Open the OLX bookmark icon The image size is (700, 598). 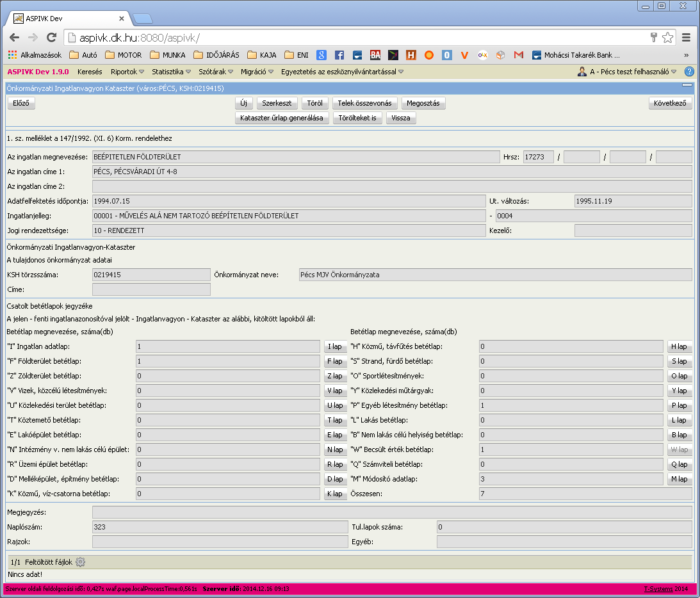pos(482,55)
